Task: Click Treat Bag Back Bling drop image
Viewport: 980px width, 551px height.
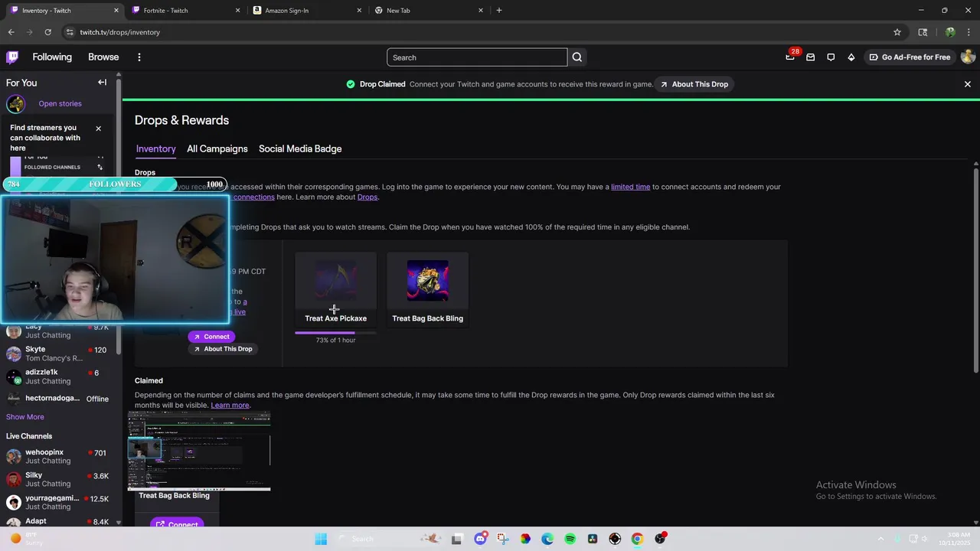Action: [428, 281]
